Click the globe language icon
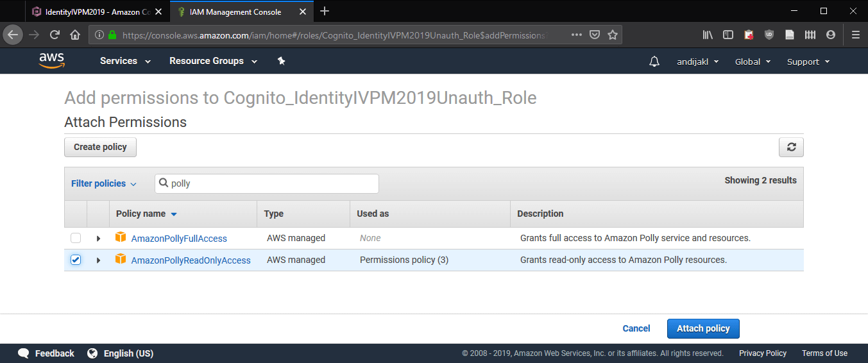This screenshot has width=868, height=363. click(92, 353)
